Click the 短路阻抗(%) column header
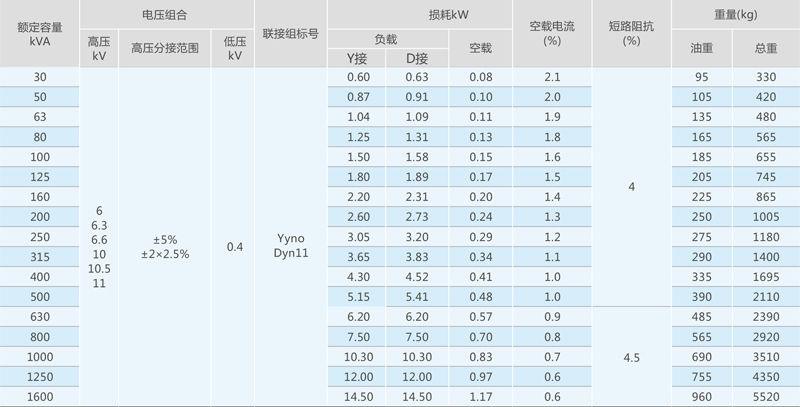Viewport: 800px width, 407px height. coord(630,34)
